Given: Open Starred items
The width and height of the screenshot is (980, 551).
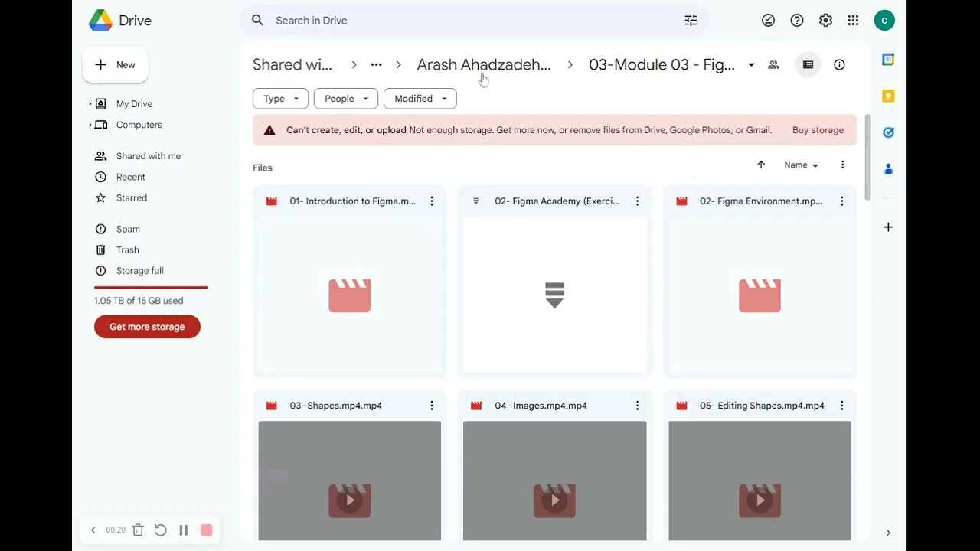Looking at the screenshot, I should click(131, 197).
